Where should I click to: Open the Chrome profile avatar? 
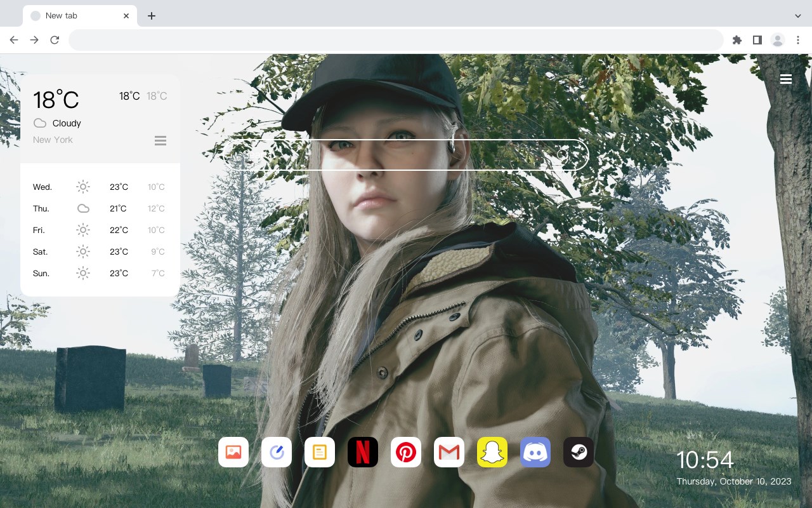click(778, 40)
